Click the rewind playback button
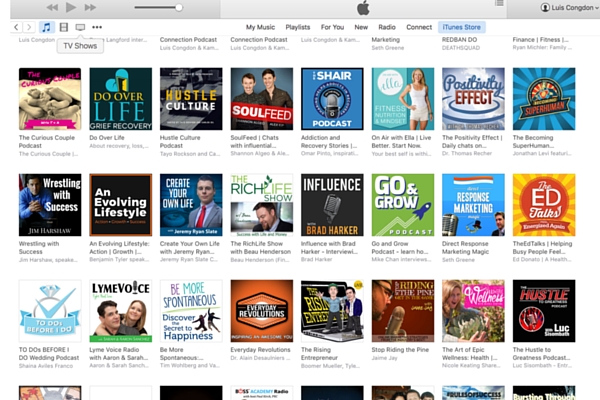This screenshot has height=400, width=600. (52, 7)
